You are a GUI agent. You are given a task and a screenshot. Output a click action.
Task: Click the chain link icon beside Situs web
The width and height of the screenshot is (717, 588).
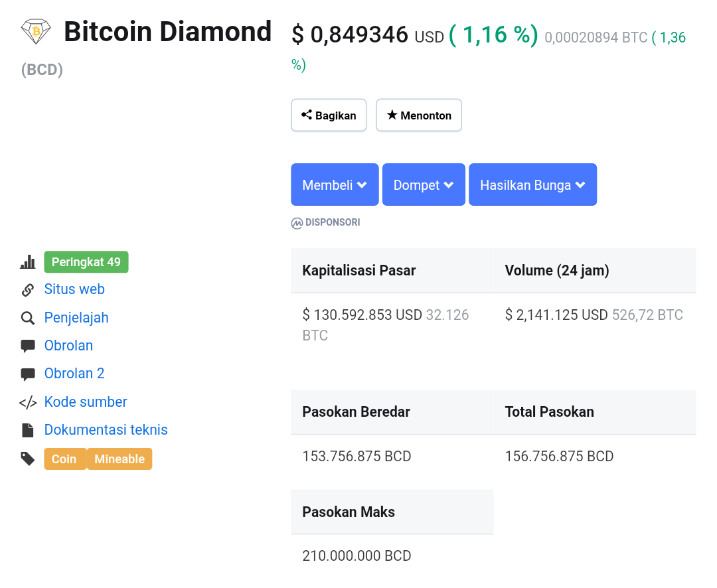pos(28,290)
